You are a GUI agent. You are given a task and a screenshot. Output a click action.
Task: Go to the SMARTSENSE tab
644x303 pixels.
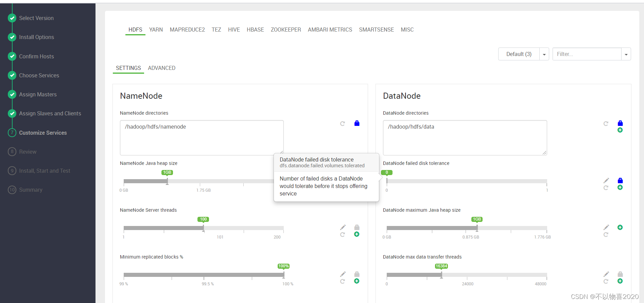tap(377, 30)
